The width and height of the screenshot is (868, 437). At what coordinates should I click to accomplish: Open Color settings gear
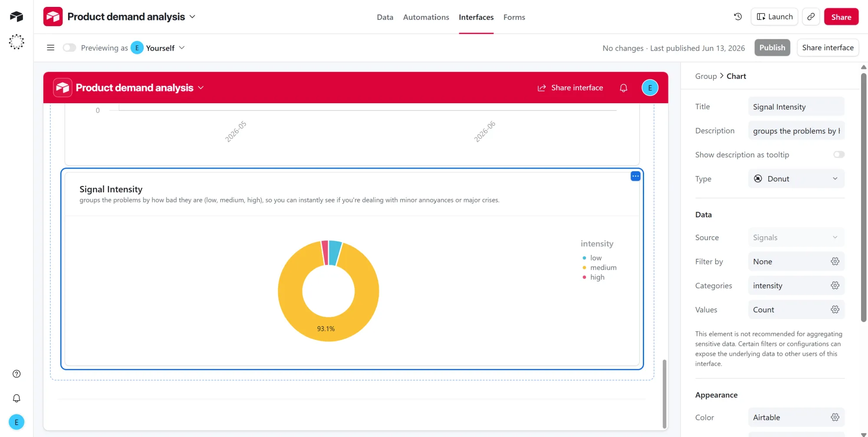point(835,417)
